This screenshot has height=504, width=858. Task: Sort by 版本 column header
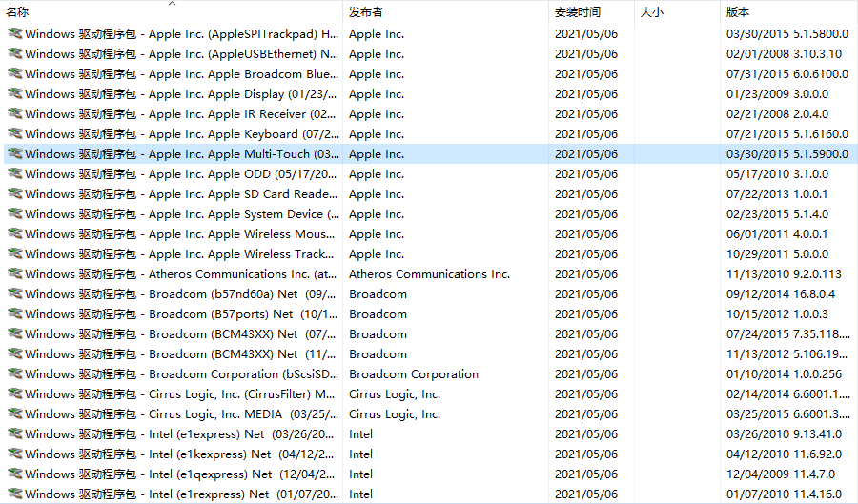click(738, 12)
